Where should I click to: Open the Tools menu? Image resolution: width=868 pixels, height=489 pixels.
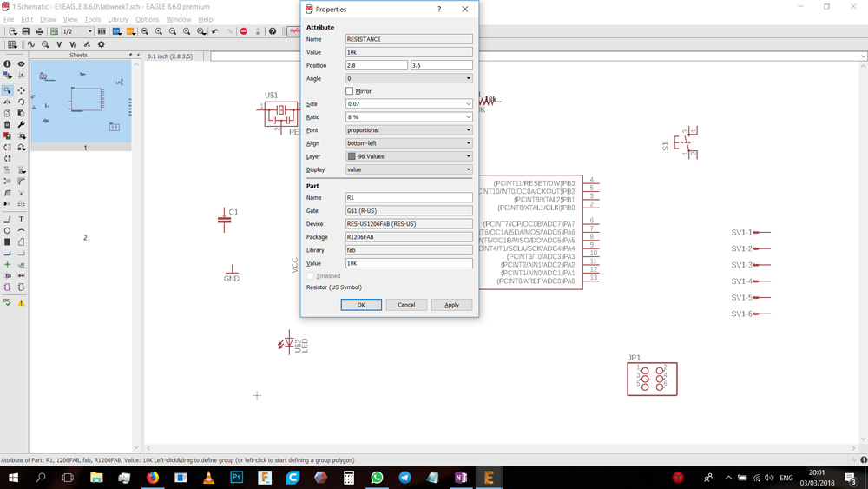point(93,19)
